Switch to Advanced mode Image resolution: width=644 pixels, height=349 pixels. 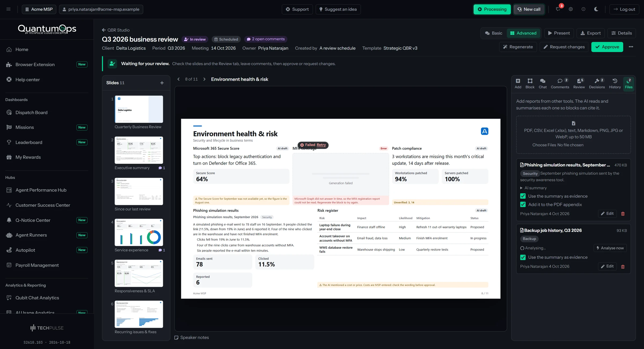[x=523, y=33]
